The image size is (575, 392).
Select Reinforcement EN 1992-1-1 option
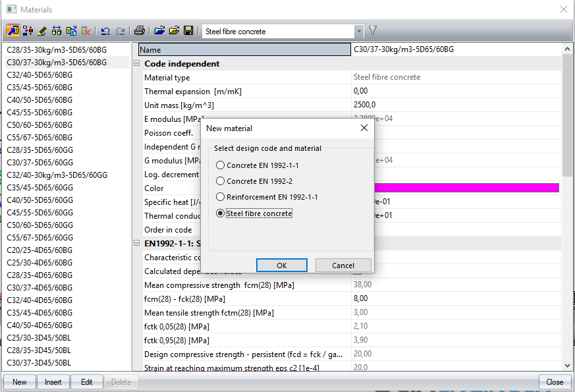tap(221, 197)
